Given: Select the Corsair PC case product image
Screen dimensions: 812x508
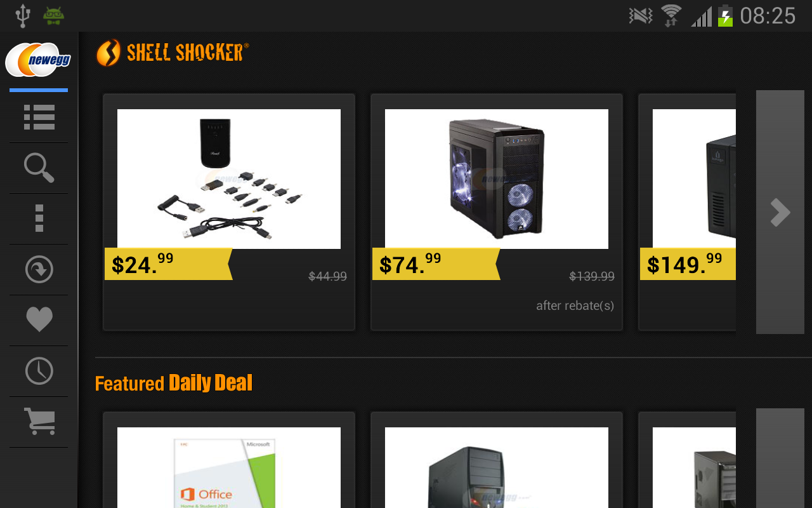Looking at the screenshot, I should point(497,179).
